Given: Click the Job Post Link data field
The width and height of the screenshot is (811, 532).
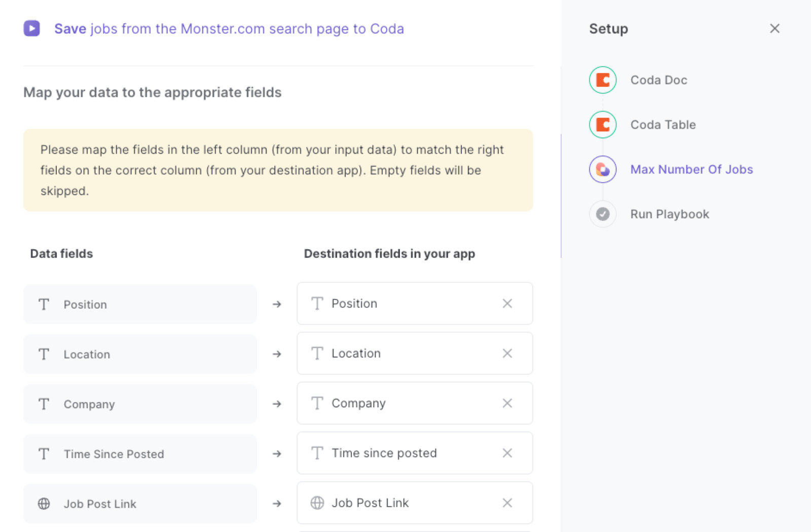Looking at the screenshot, I should click(x=140, y=504).
